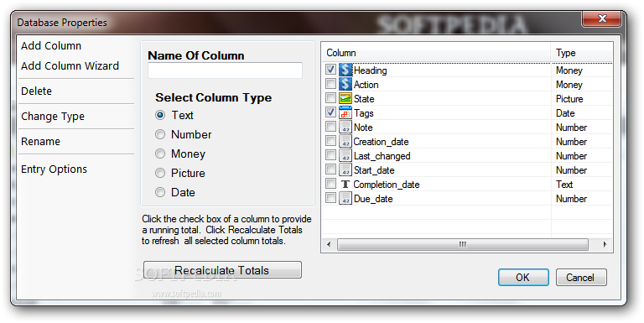Click the Type header in the list
The image size is (644, 323).
tap(582, 53)
